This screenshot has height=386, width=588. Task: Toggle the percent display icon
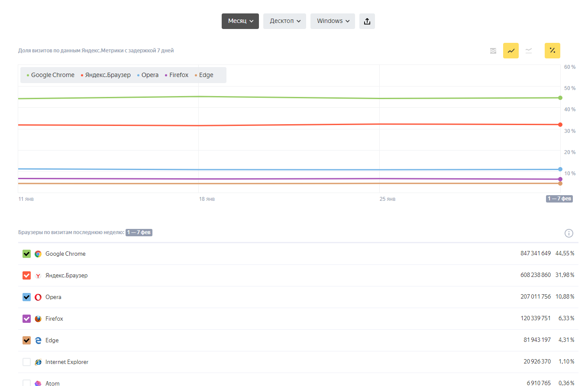click(552, 51)
